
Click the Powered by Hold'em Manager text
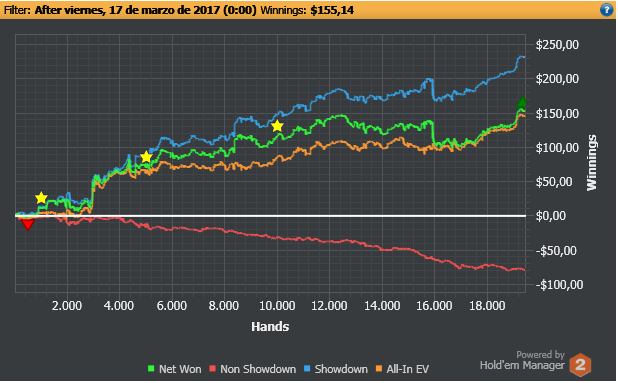click(522, 361)
